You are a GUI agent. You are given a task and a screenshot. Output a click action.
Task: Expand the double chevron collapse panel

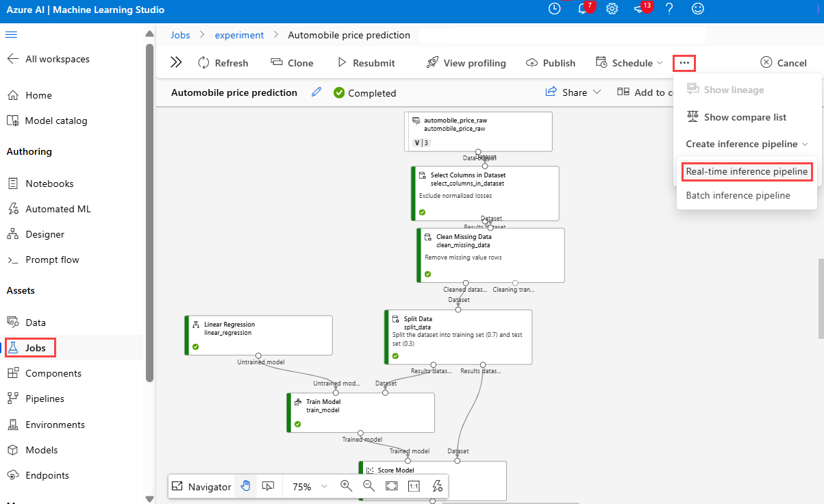(x=176, y=63)
